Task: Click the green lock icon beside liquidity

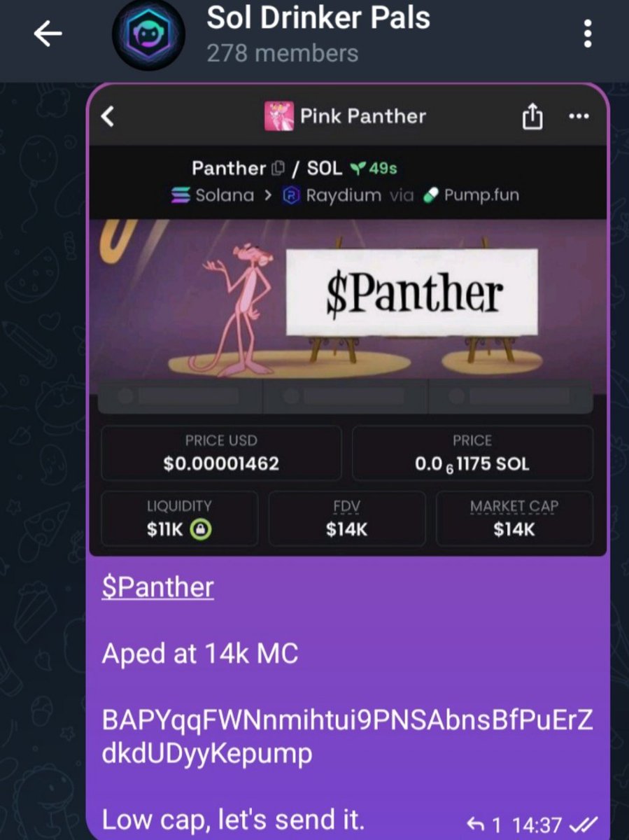Action: 202,530
